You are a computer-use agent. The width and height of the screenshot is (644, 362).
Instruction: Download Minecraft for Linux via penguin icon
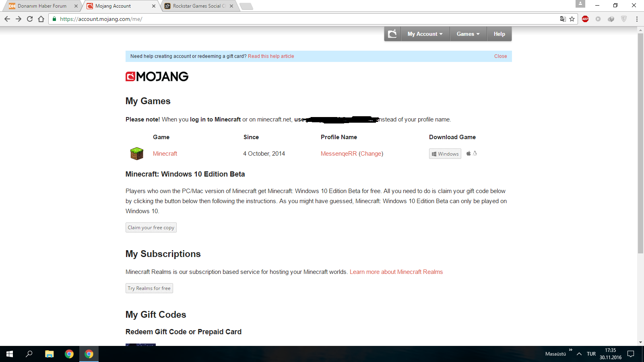(x=475, y=153)
